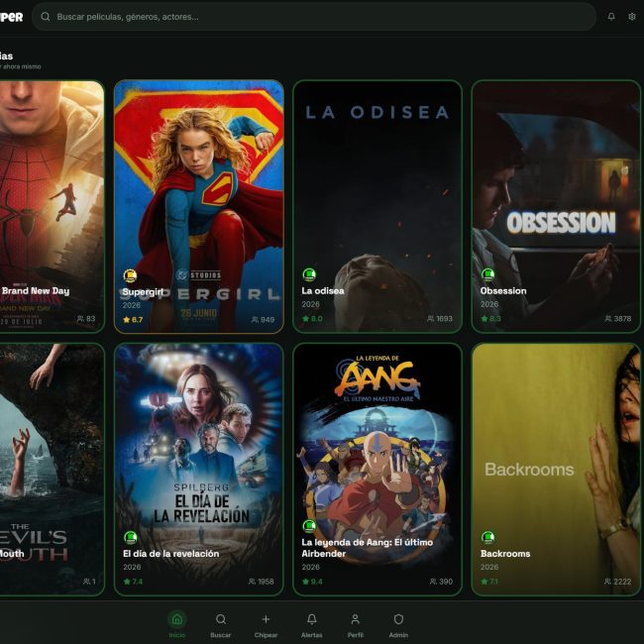Viewport: 644px width, 644px height.
Task: Click the 'Brand New Day' title text
Action: point(36,290)
